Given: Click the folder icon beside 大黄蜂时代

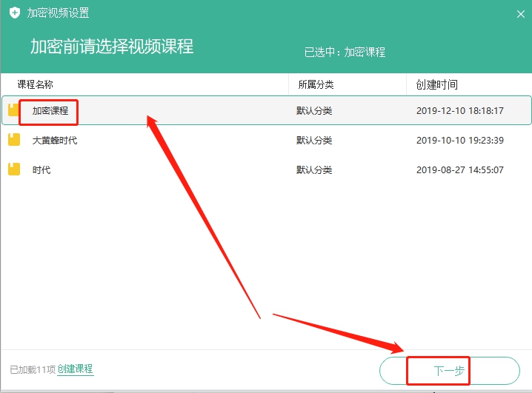Looking at the screenshot, I should [x=13, y=140].
